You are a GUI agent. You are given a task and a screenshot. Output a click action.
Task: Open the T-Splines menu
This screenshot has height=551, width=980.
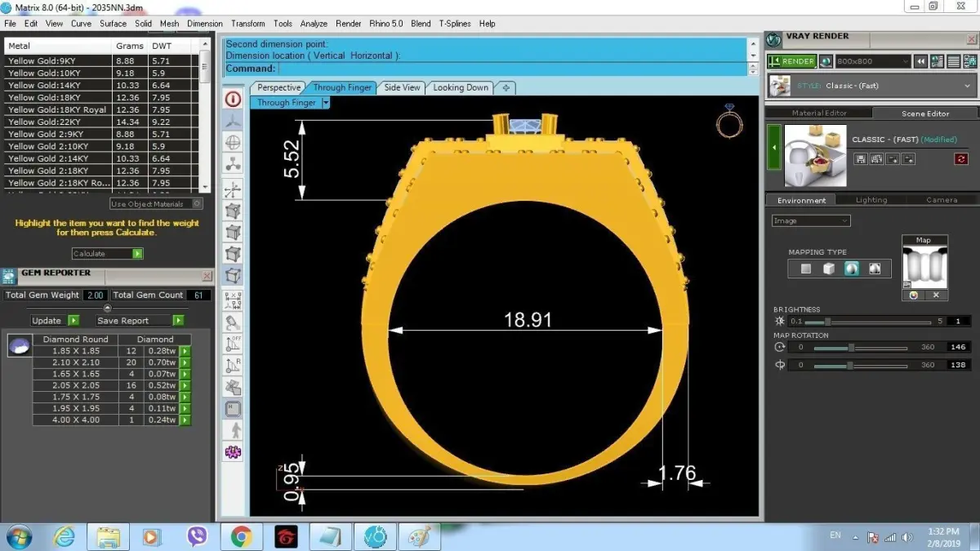tap(455, 24)
